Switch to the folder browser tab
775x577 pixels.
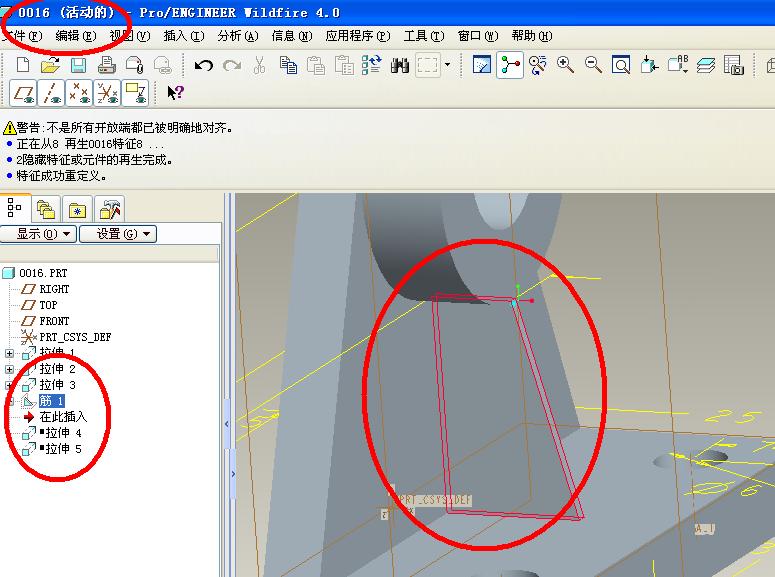[x=46, y=210]
